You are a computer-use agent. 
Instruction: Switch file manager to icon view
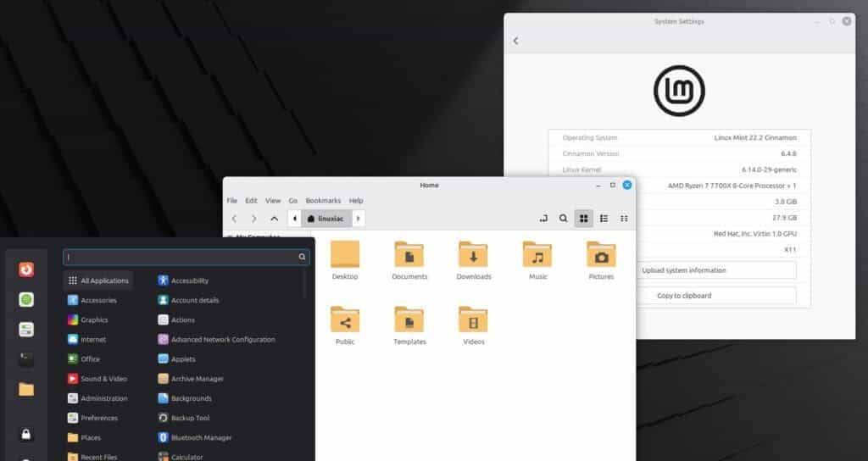583,219
